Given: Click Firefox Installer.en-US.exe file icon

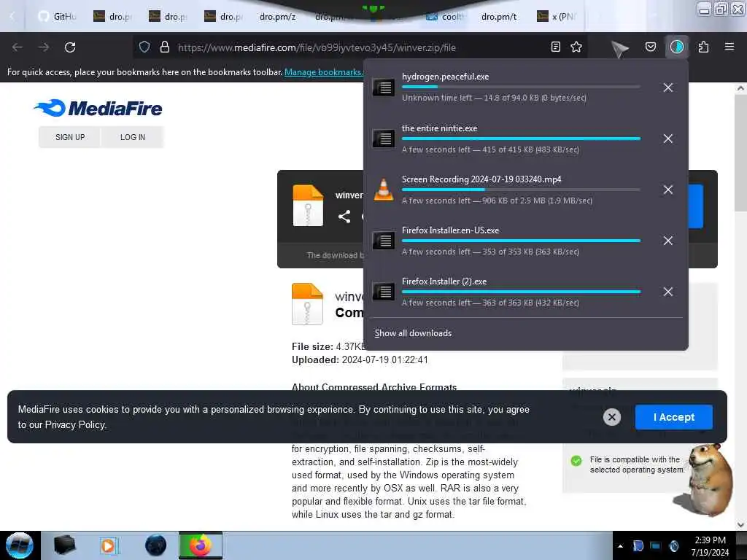Looking at the screenshot, I should pyautogui.click(x=384, y=241).
